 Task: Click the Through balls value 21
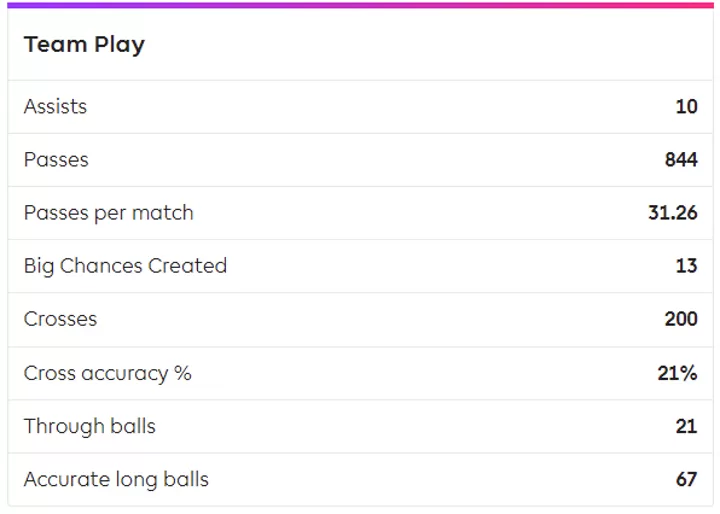[686, 426]
